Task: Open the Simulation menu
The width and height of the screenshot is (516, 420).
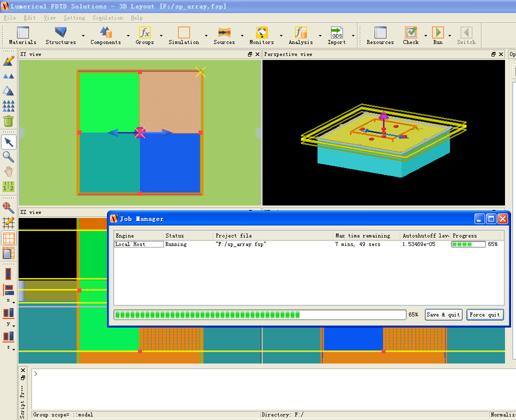Action: click(107, 18)
